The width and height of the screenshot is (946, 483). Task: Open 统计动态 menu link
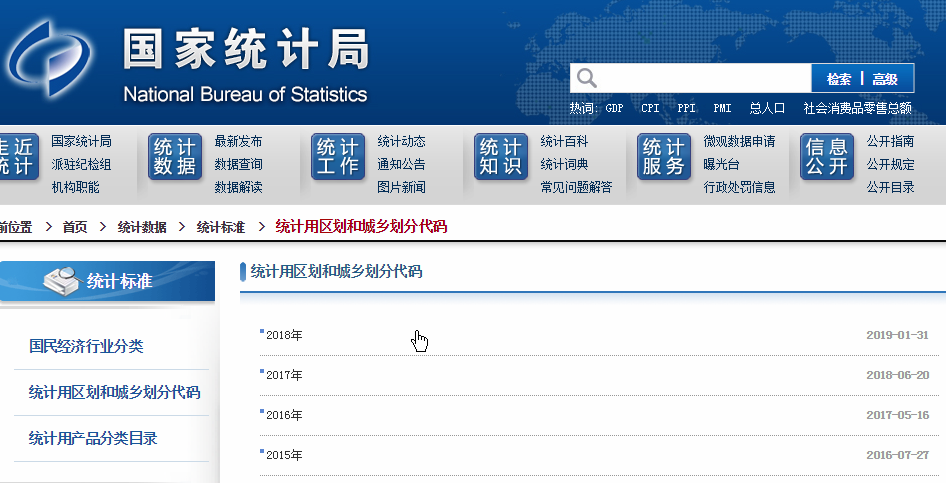[x=401, y=141]
